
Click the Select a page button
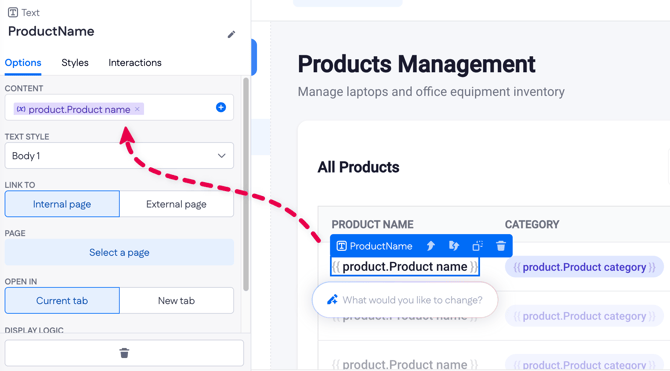[x=119, y=252]
